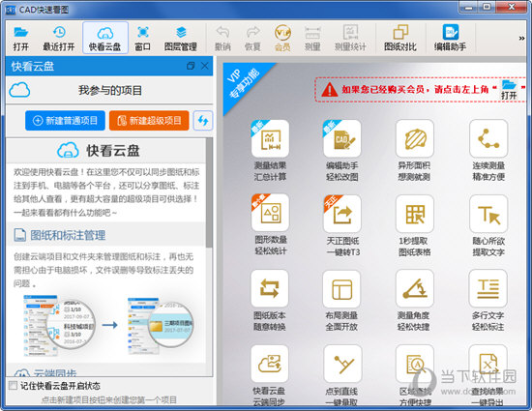Click 新建超级项目 orange button
The image size is (532, 411).
click(x=149, y=120)
